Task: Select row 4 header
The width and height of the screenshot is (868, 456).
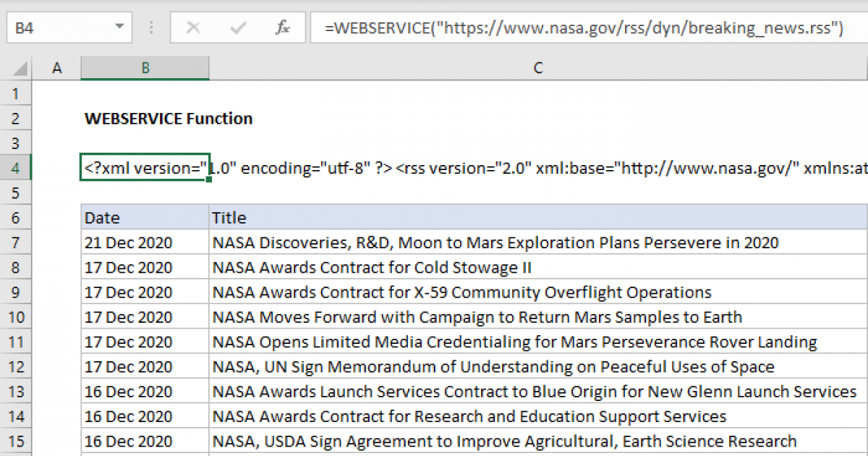Action: (17, 169)
